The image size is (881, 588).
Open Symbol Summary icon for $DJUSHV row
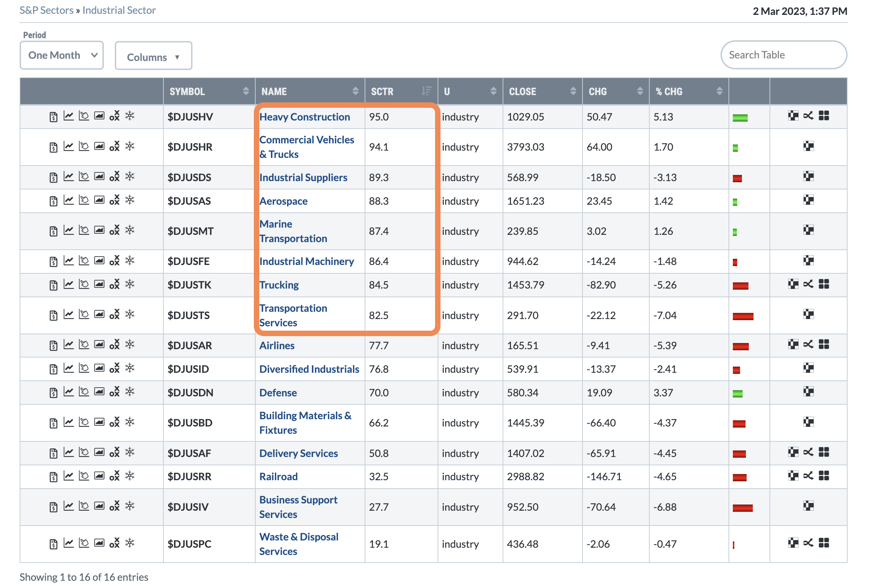(x=53, y=117)
